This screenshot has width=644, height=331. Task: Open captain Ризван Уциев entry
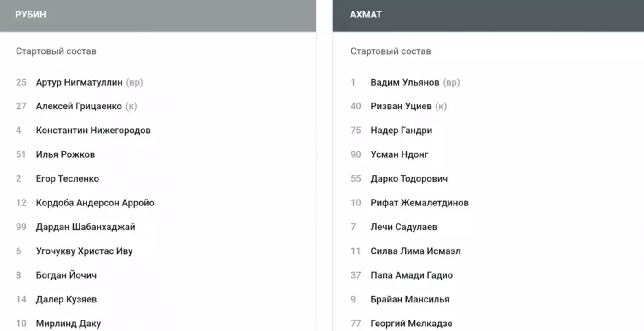coord(401,107)
